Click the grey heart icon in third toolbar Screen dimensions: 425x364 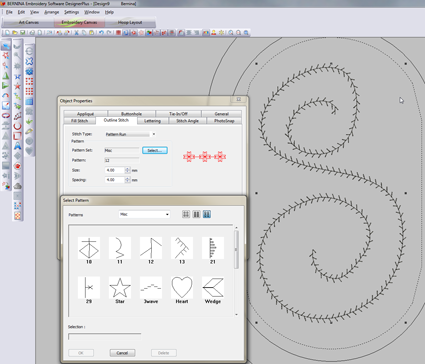29,151
